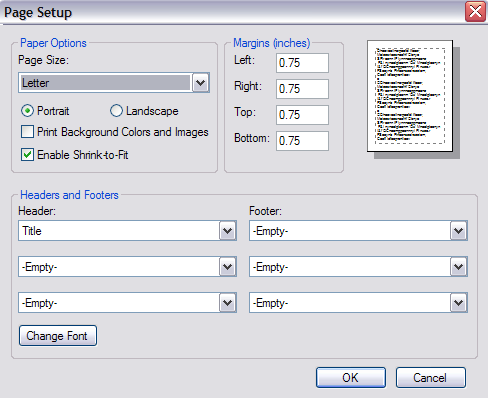
Task: Click the Bottom margin input field
Action: [302, 141]
